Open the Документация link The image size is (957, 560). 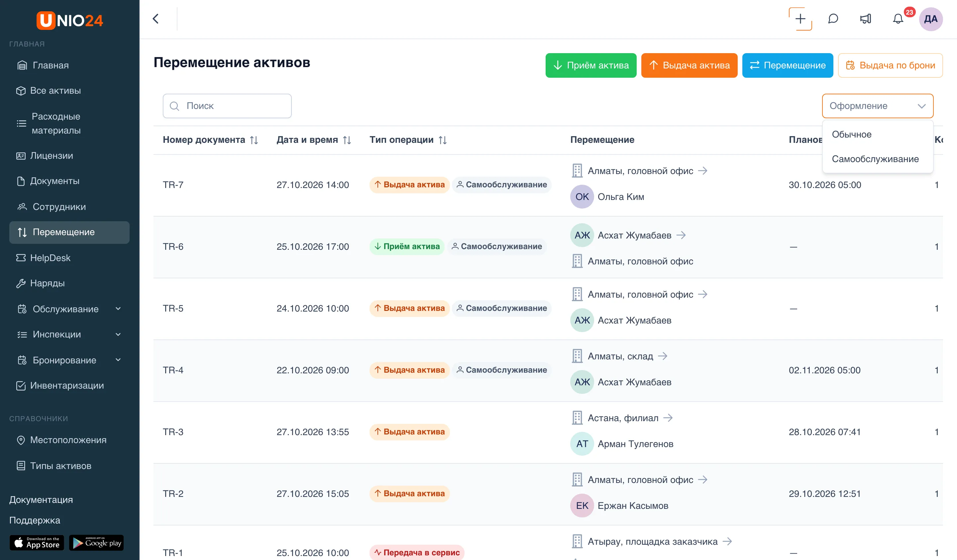click(x=41, y=500)
